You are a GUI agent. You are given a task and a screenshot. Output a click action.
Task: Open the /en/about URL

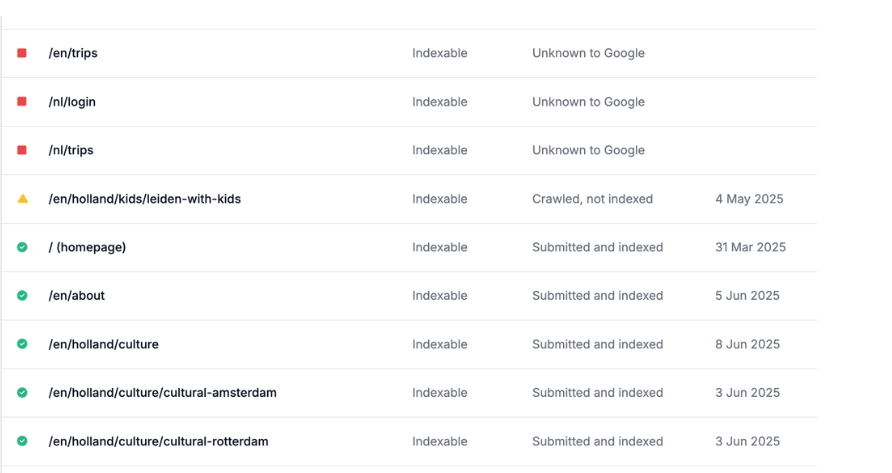[76, 296]
